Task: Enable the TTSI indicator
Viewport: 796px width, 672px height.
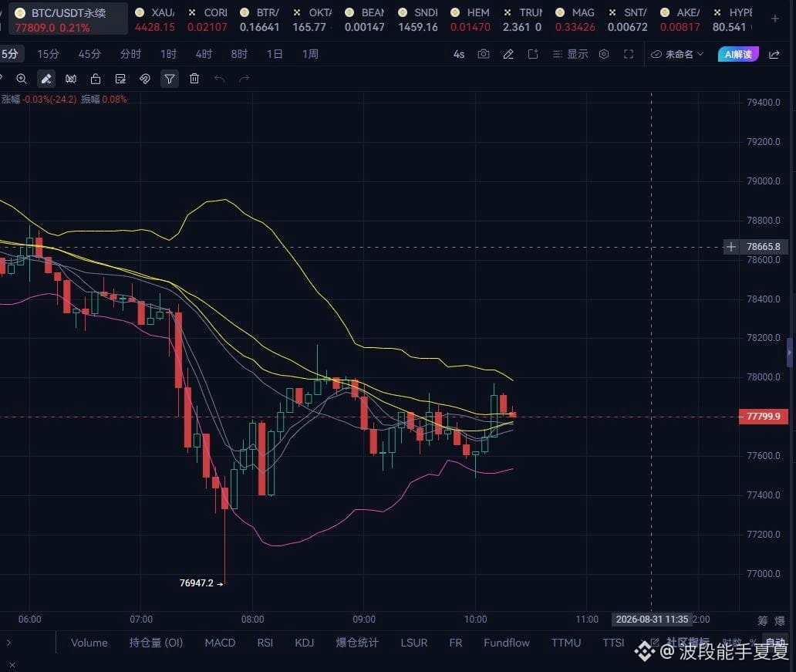Action: pyautogui.click(x=613, y=643)
